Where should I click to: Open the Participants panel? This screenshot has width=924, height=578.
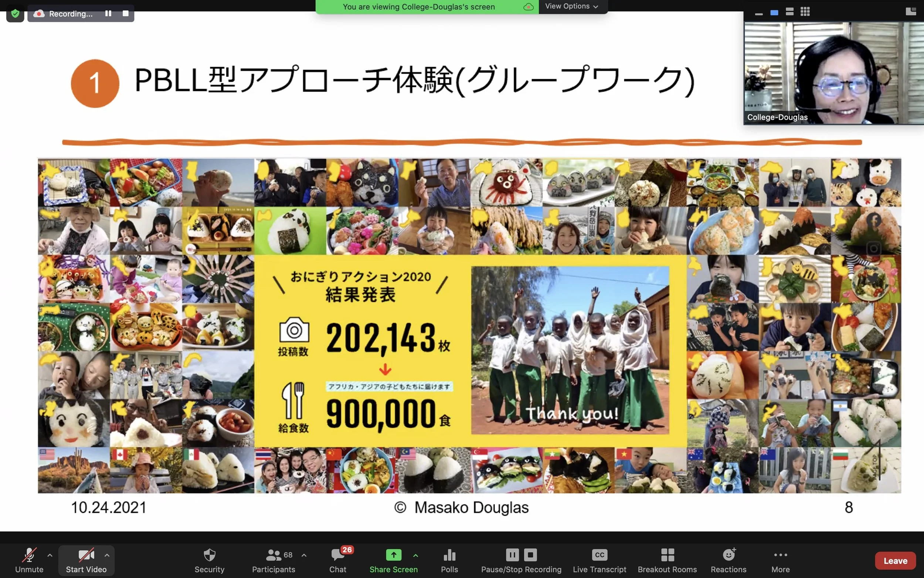274,560
